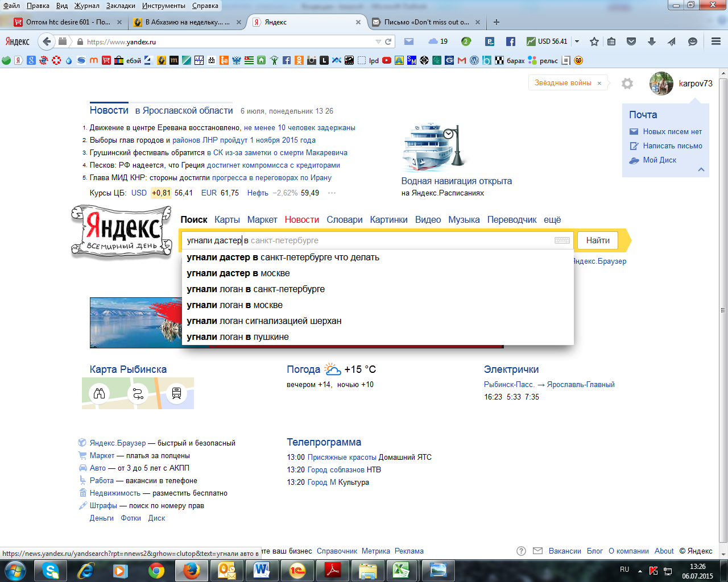Click Написать письмо link
The width and height of the screenshot is (728, 582).
tap(673, 145)
